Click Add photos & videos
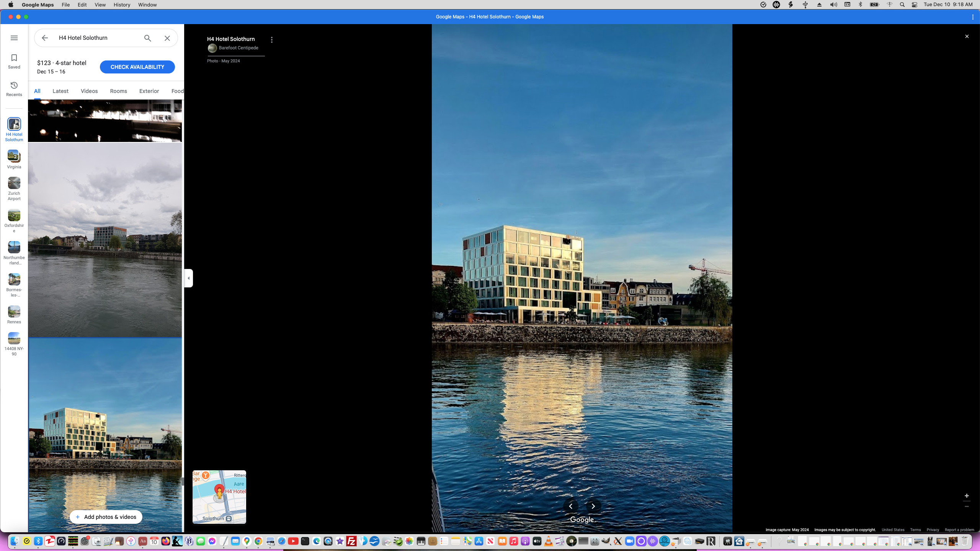This screenshot has height=551, width=980. pyautogui.click(x=106, y=517)
